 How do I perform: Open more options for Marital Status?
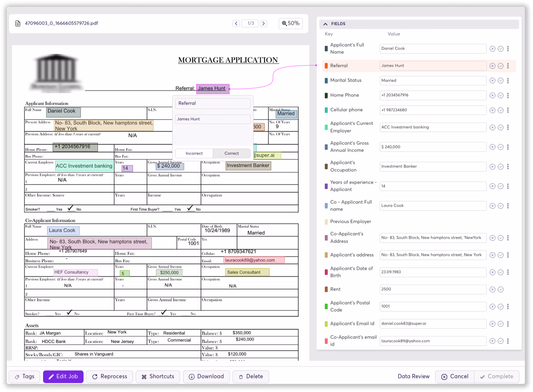(x=508, y=81)
